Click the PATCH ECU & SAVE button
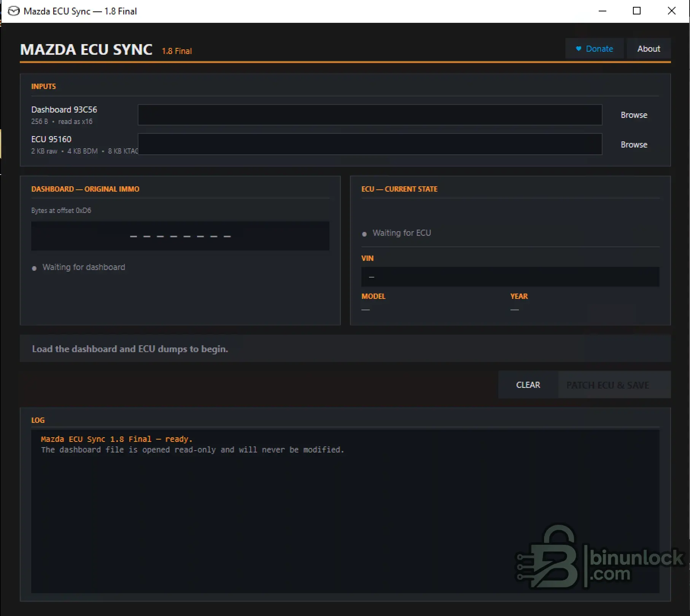This screenshot has height=616, width=690. (614, 385)
